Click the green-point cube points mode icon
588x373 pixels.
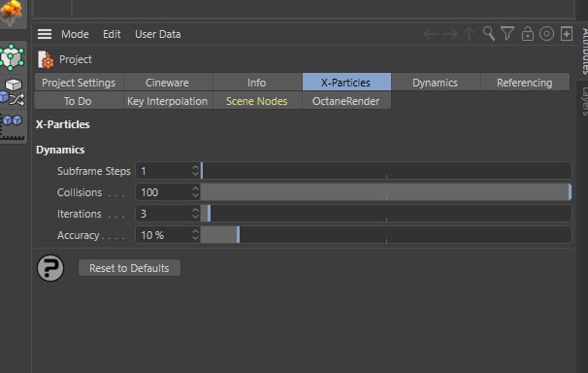coord(12,57)
